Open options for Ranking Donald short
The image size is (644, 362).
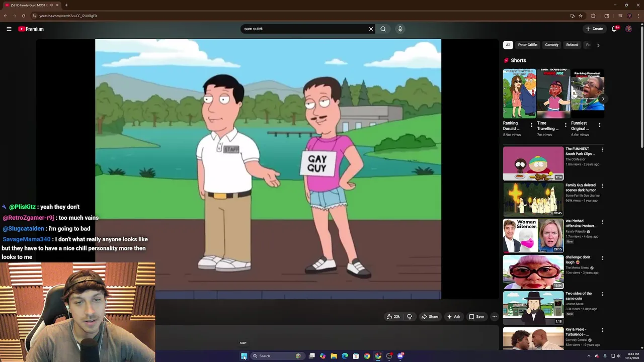coord(531,125)
